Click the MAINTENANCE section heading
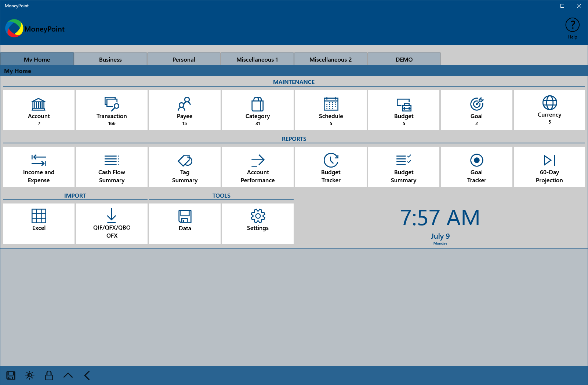Image resolution: width=588 pixels, height=385 pixels. [x=294, y=82]
